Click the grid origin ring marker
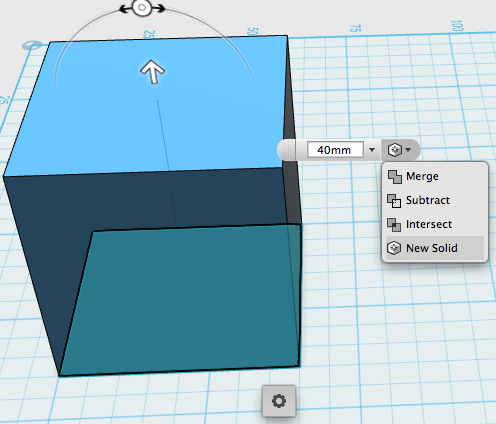The image size is (496, 424). (32, 45)
